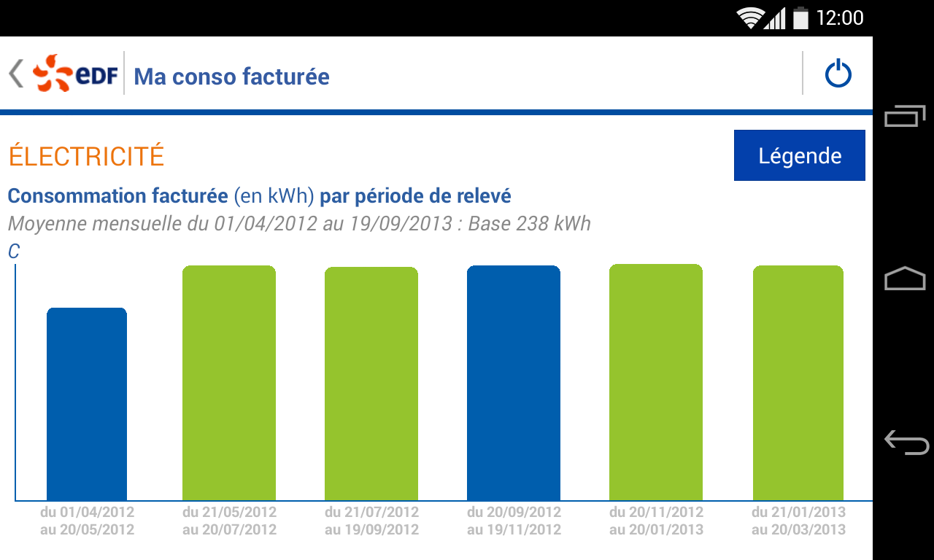
Task: Tap the ÉLECTRICITÉ heading
Action: (x=85, y=155)
